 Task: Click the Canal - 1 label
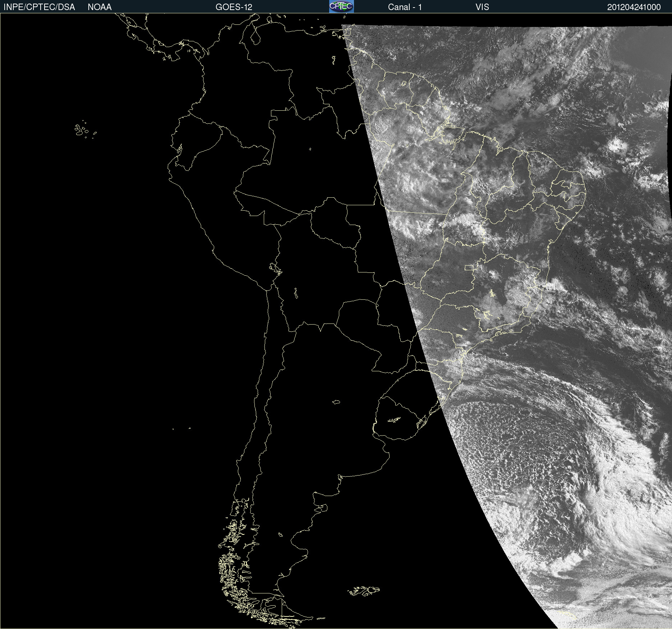[405, 7]
